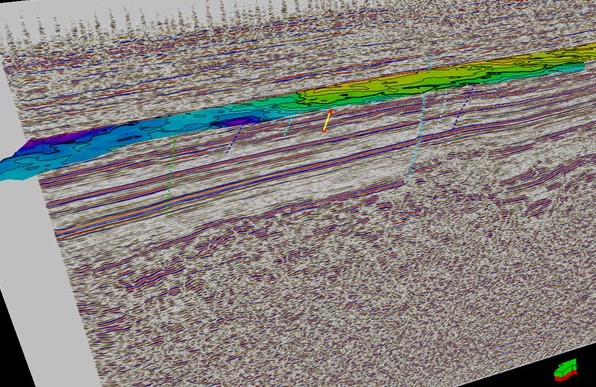
Task: Click the green and red orientation cube icon
Action: [566, 370]
